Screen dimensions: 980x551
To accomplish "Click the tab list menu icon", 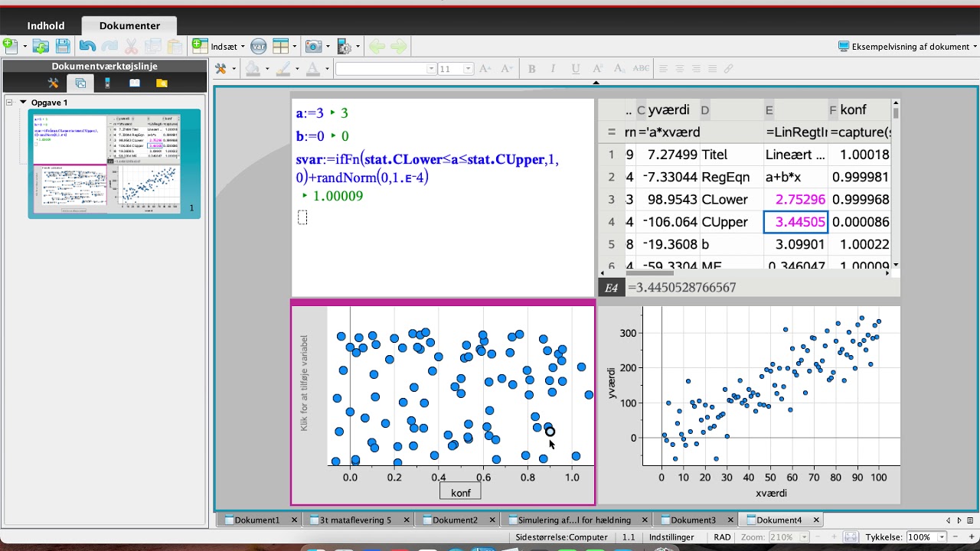I will pos(971,520).
